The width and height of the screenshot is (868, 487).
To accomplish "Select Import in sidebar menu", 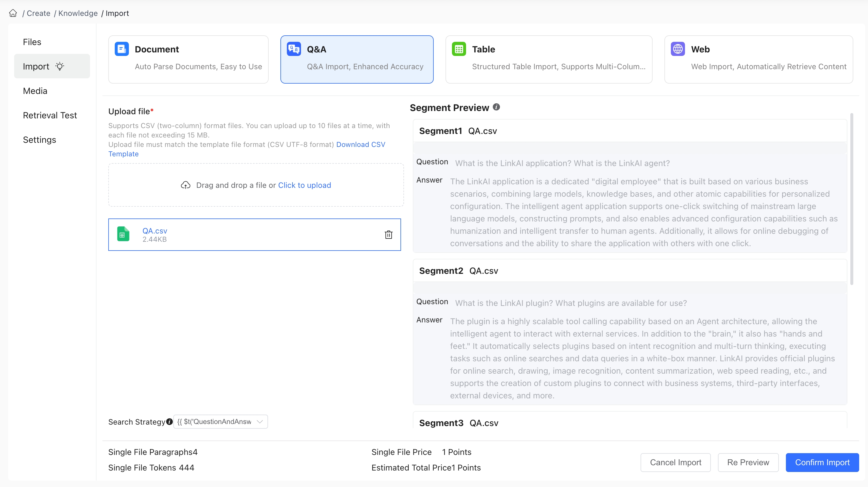I will click(x=52, y=66).
